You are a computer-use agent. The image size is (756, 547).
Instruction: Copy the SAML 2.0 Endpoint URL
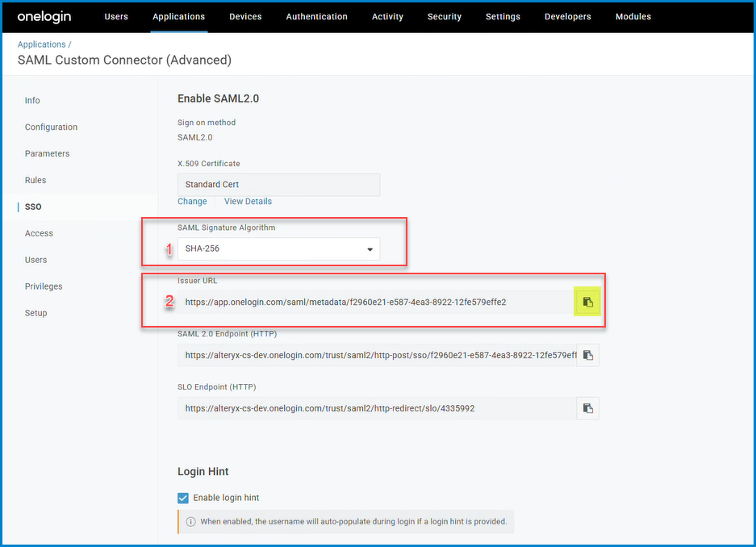coord(587,355)
